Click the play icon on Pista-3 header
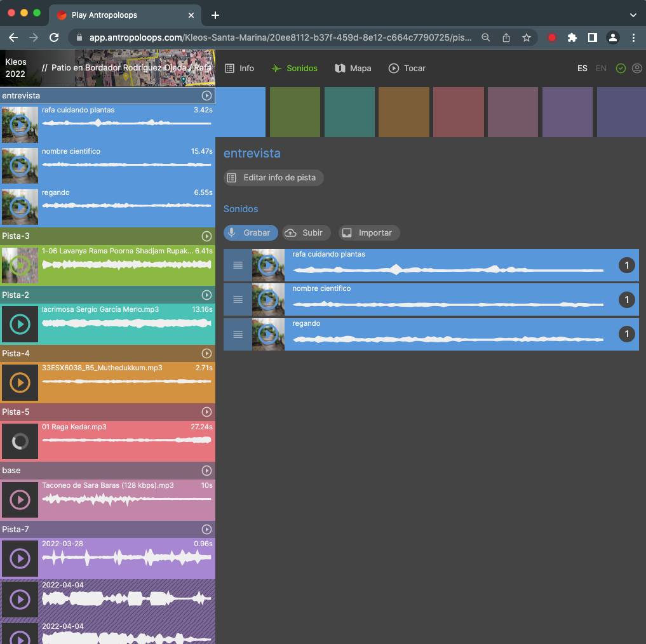Screen dimensions: 646x644 [x=206, y=236]
